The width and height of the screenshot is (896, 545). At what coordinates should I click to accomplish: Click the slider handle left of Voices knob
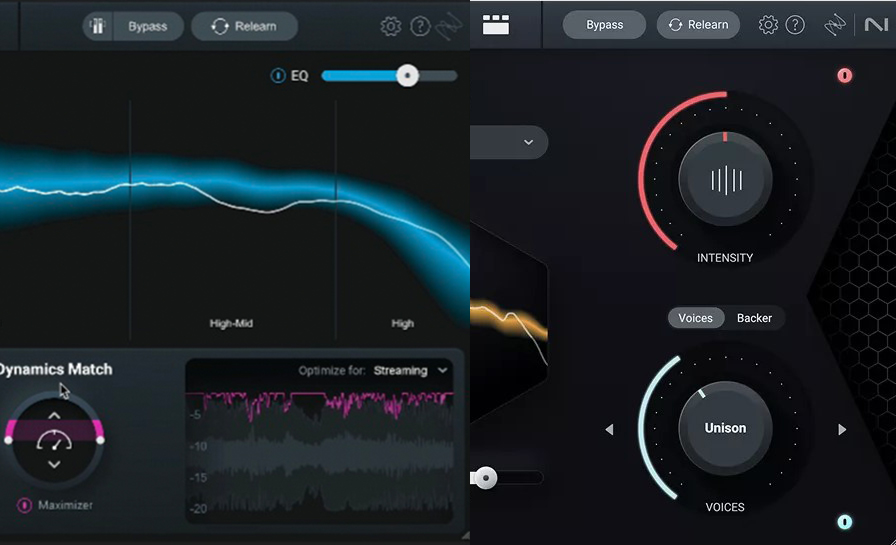pos(486,478)
